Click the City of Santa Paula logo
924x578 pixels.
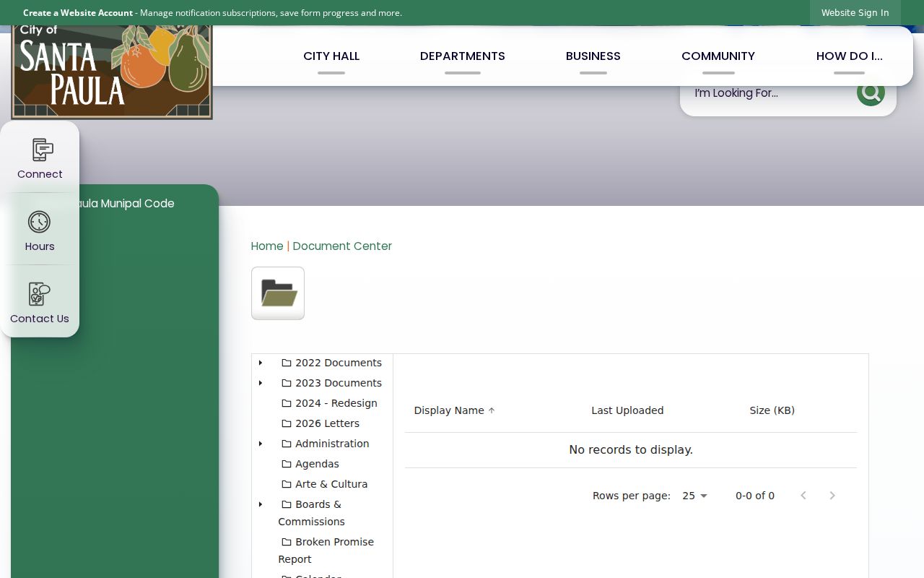pyautogui.click(x=112, y=71)
